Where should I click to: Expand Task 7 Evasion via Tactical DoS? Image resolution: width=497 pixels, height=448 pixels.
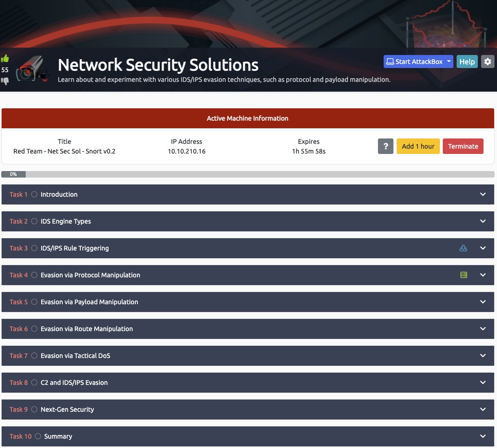pyautogui.click(x=483, y=356)
